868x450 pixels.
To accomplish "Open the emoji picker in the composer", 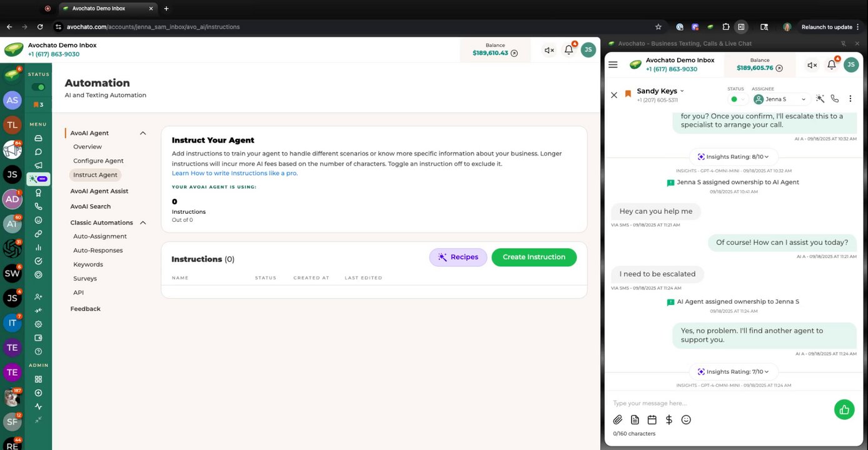I will 686,420.
